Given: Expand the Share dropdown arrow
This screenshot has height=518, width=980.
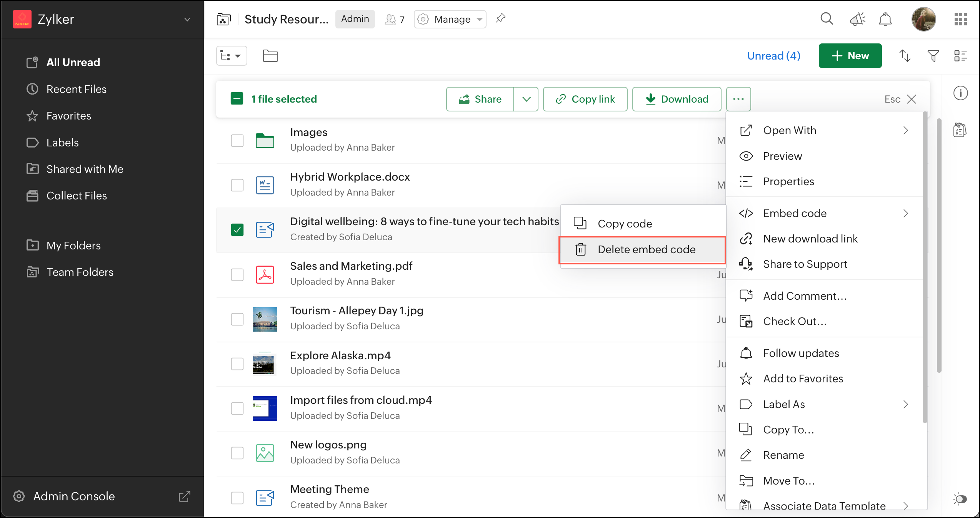Looking at the screenshot, I should click(526, 99).
